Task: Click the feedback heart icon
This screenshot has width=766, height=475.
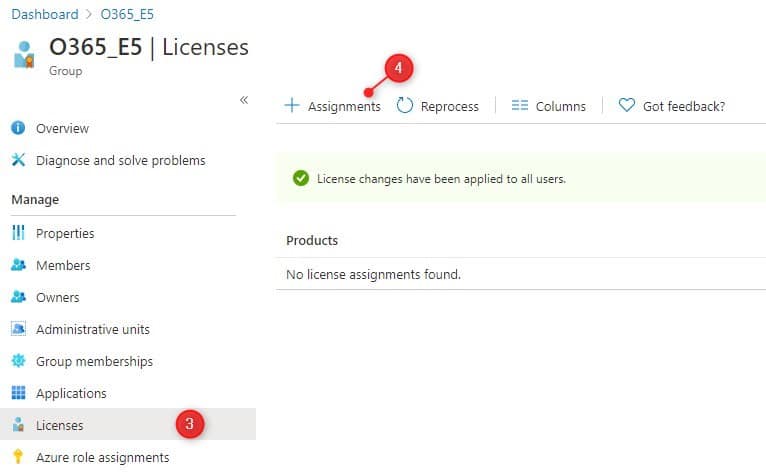Action: pos(626,105)
